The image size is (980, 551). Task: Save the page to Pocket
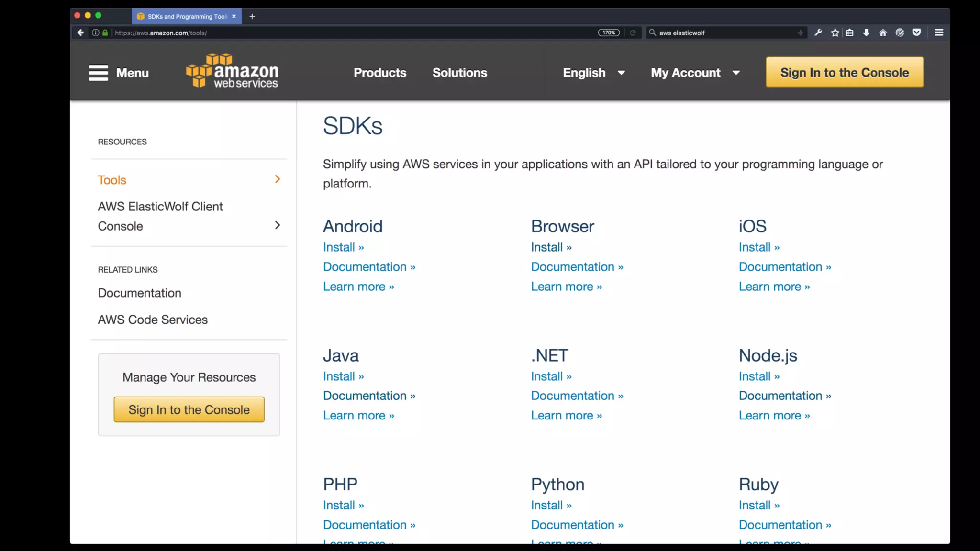916,33
